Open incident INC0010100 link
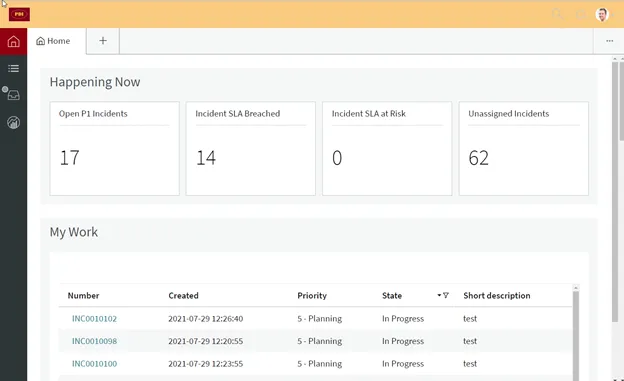 [x=94, y=363]
